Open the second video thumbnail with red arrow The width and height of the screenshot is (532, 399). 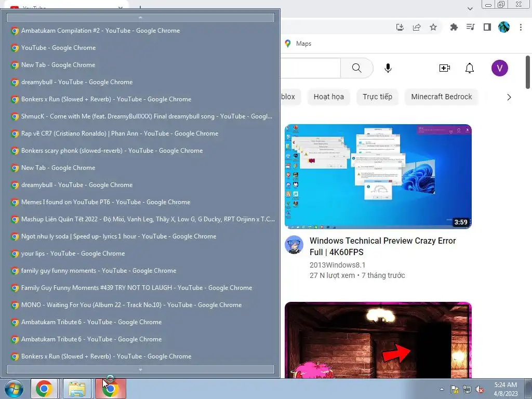tap(378, 340)
